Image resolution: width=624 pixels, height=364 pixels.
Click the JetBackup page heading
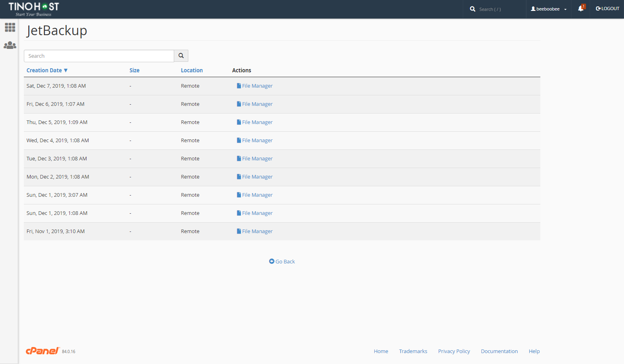(57, 31)
